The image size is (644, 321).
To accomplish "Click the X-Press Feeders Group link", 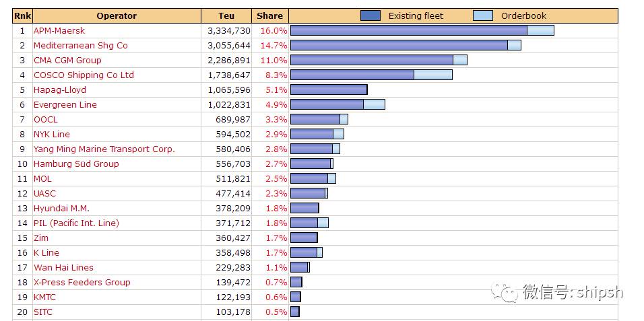I will click(82, 282).
